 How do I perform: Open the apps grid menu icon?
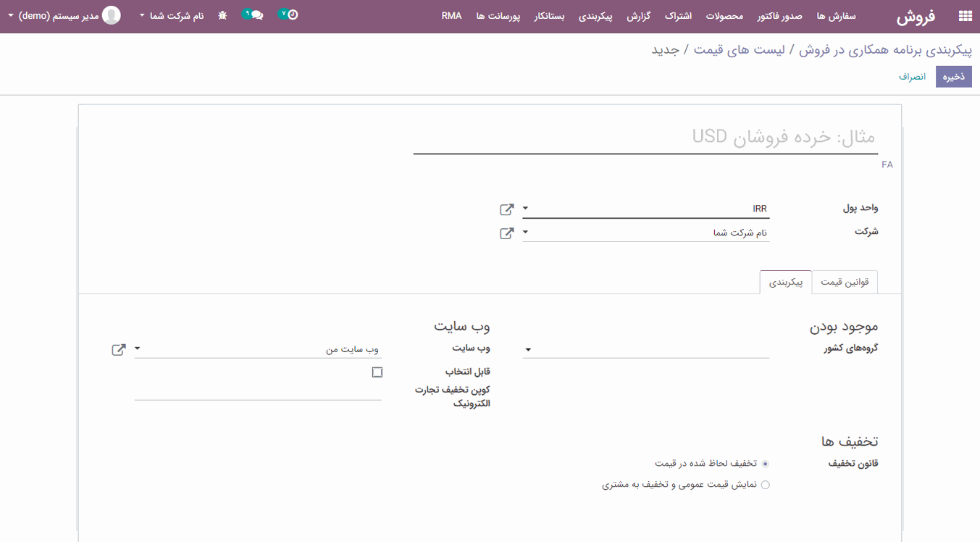(x=965, y=16)
